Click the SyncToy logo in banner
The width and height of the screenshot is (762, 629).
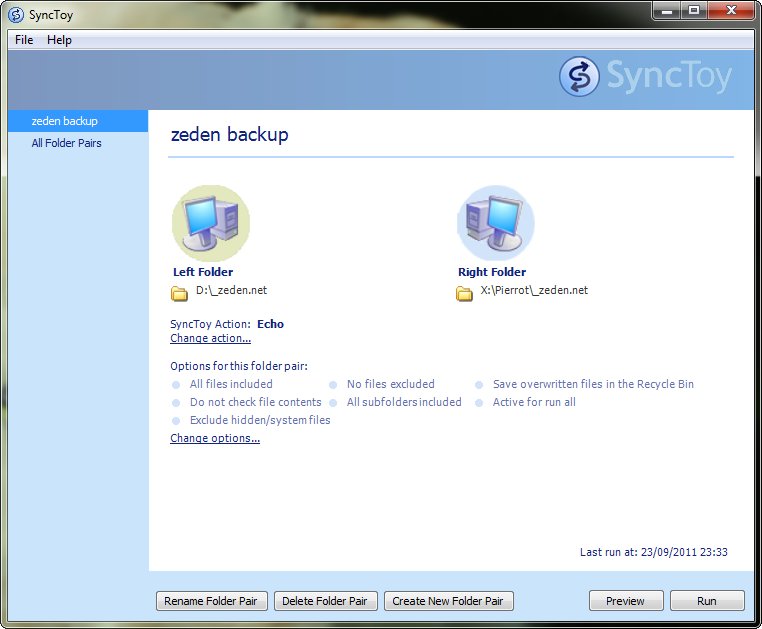tap(645, 76)
